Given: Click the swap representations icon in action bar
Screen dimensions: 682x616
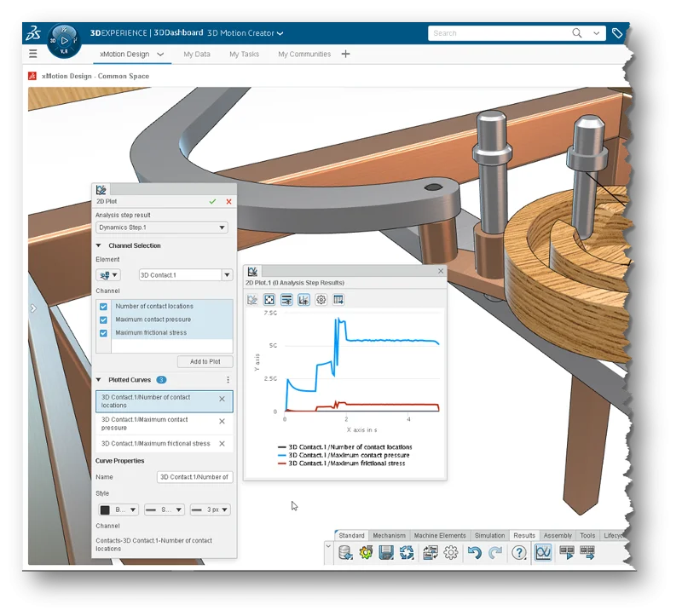Looking at the screenshot, I should coord(431,553).
